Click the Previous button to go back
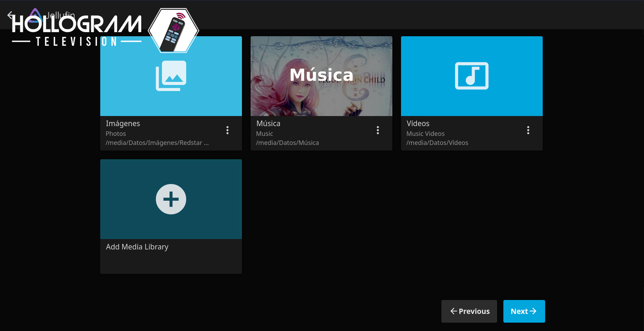The image size is (644, 331). (x=469, y=311)
